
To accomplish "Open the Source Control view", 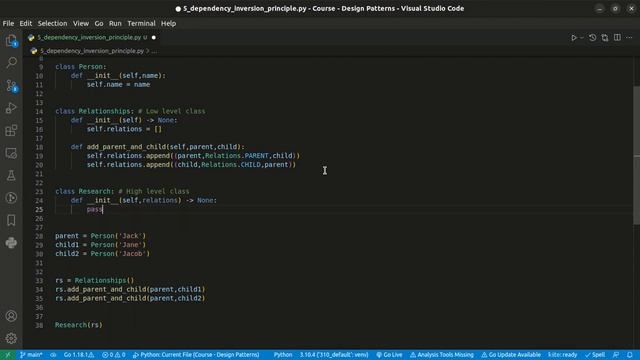I will [11, 85].
